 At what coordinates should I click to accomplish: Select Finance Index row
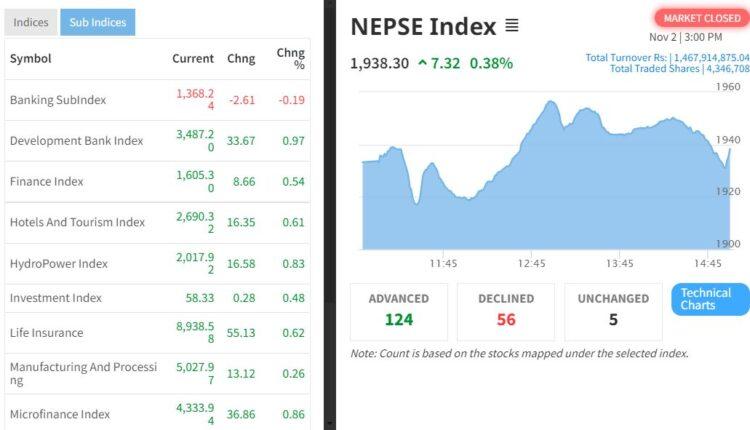47,182
